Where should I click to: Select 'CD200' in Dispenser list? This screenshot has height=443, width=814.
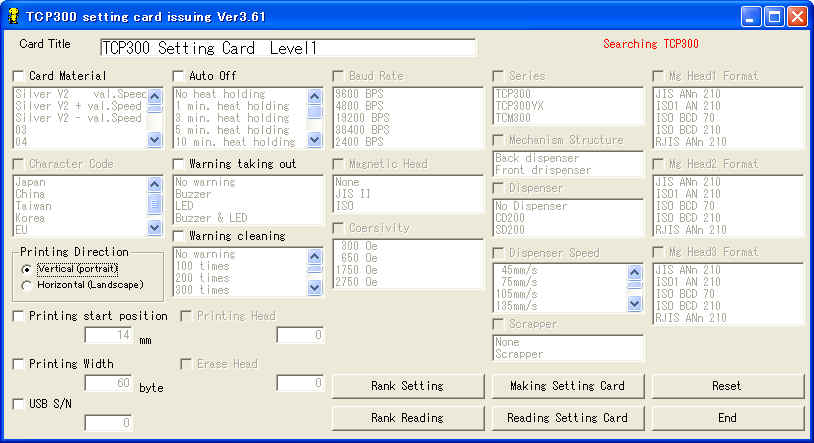510,218
